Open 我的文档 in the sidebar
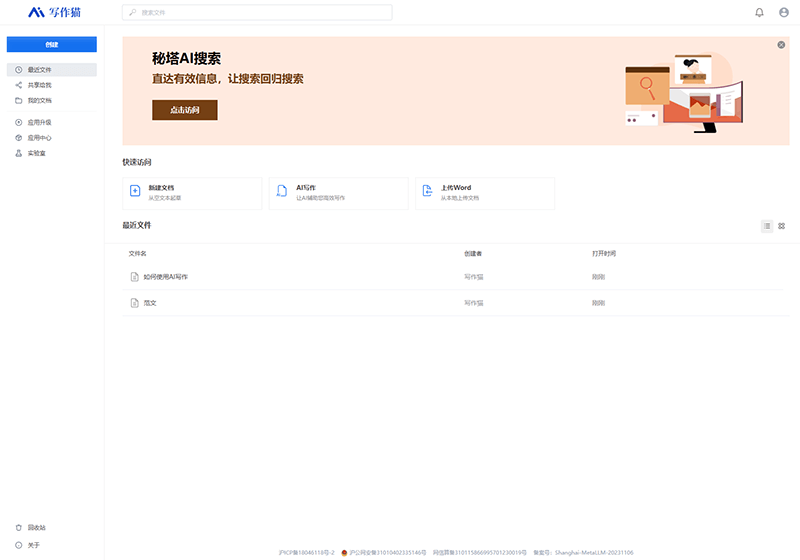This screenshot has height=560, width=800. (x=39, y=100)
